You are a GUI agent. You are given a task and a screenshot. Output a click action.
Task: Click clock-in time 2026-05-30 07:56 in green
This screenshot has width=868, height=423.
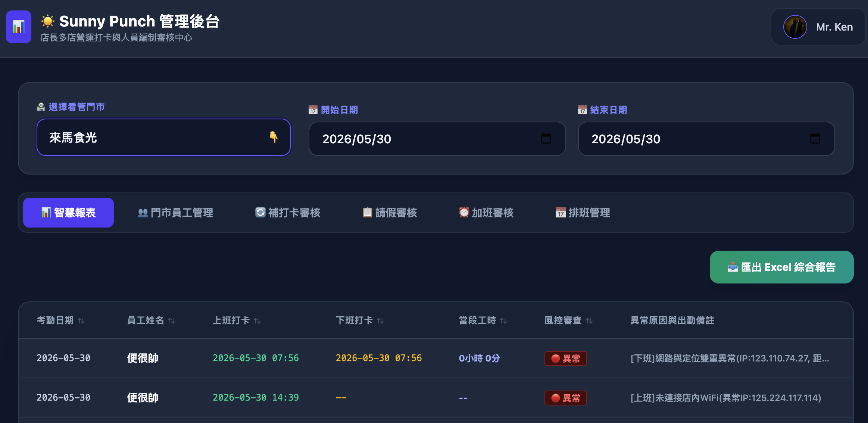coord(256,358)
